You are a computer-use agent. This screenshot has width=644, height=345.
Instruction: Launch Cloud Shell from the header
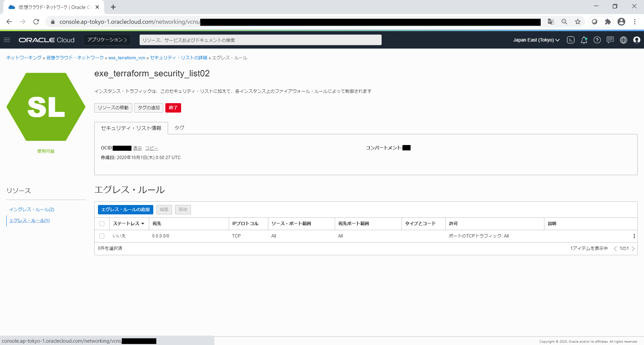[571, 40]
